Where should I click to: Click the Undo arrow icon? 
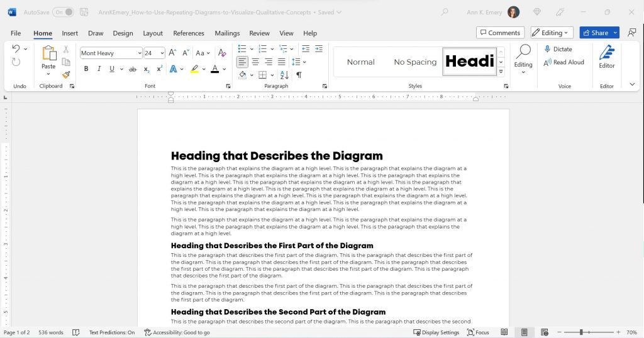pyautogui.click(x=16, y=49)
